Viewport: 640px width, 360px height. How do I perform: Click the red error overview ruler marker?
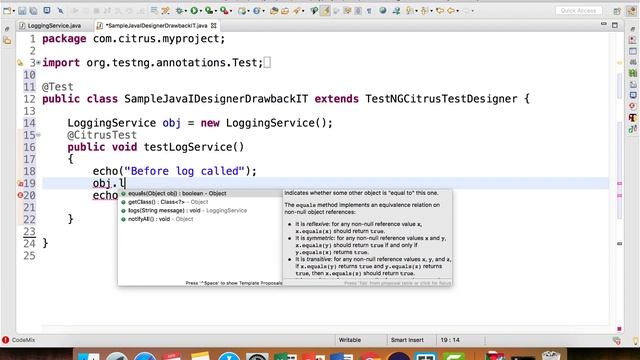click(620, 329)
